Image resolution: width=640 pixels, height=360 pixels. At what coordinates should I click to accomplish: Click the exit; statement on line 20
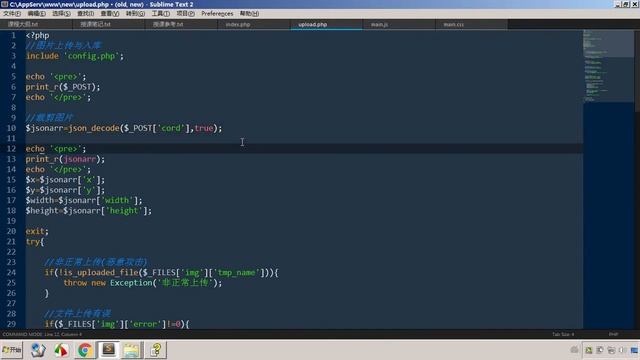click(37, 231)
